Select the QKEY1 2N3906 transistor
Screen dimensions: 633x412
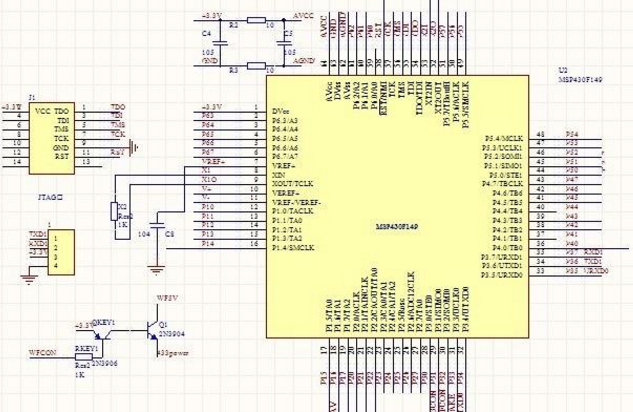[x=102, y=334]
